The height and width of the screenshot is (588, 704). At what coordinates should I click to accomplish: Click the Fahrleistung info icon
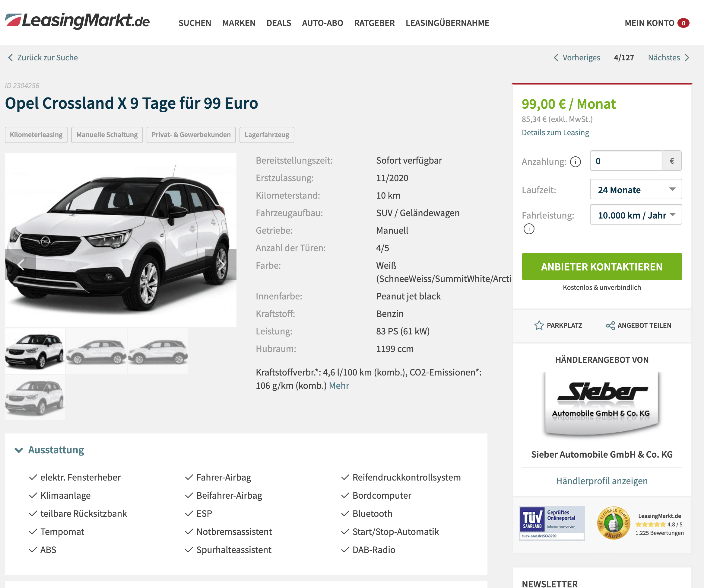pos(529,229)
